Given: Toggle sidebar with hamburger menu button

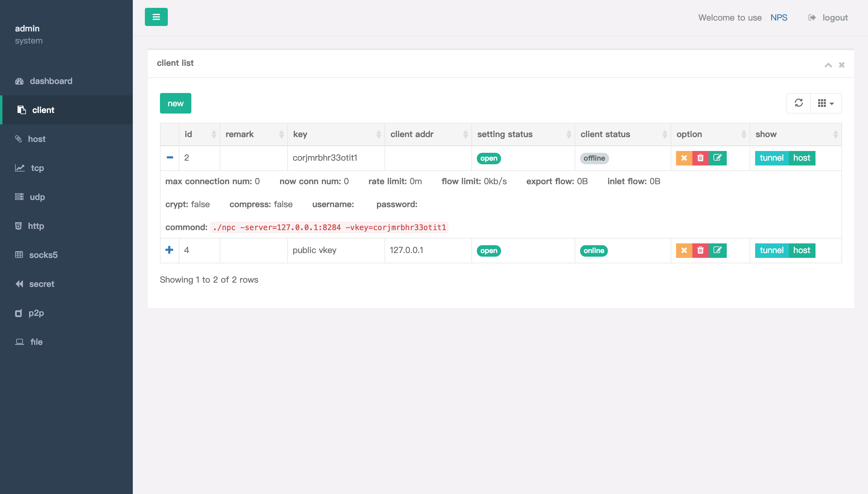Looking at the screenshot, I should 156,17.
